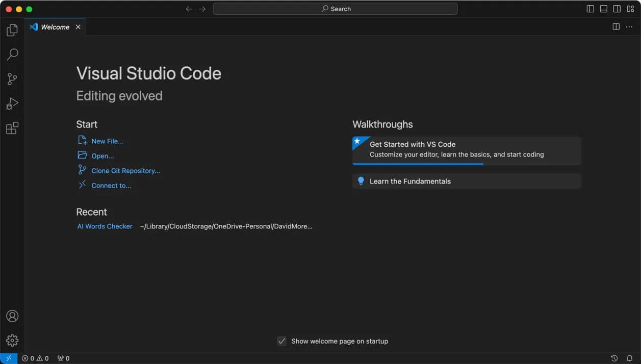
Task: Open the Extensions marketplace icon
Action: point(11,128)
